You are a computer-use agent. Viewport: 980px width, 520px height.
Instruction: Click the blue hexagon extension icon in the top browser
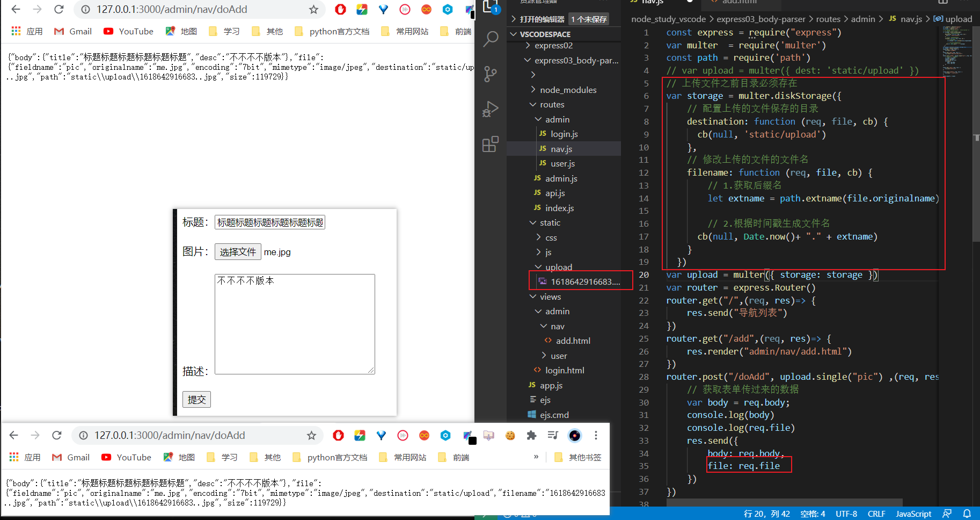coord(448,9)
